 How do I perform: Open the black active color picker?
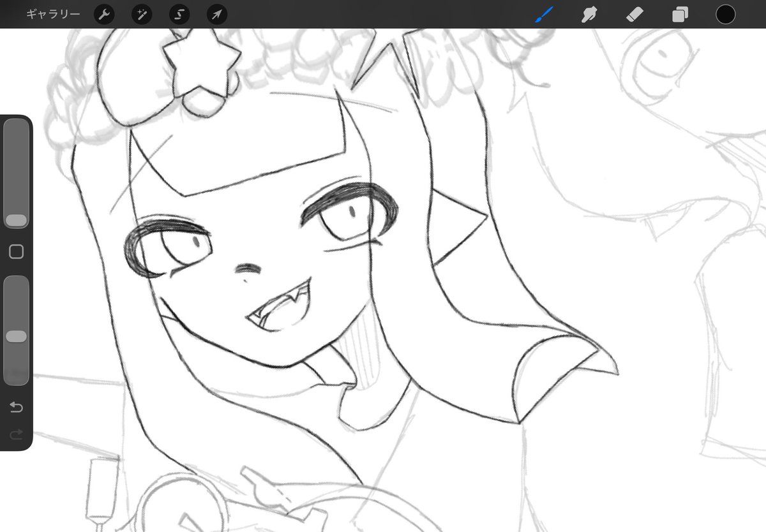pyautogui.click(x=726, y=14)
